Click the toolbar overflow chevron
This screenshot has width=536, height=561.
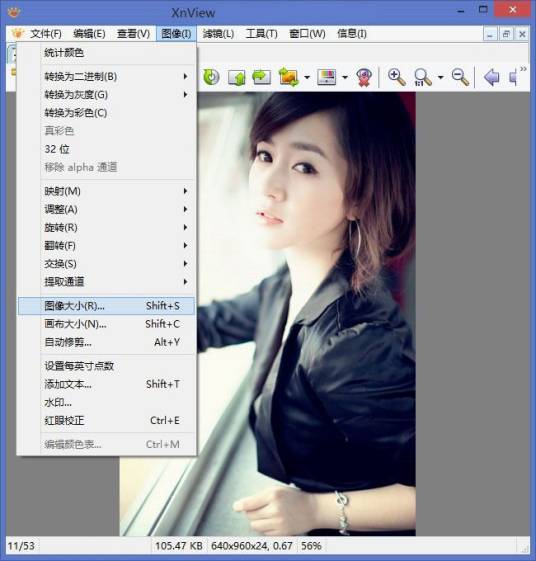pos(523,69)
